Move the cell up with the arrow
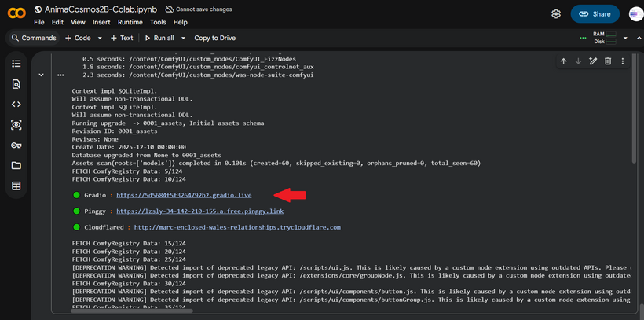The image size is (644, 320). 564,61
